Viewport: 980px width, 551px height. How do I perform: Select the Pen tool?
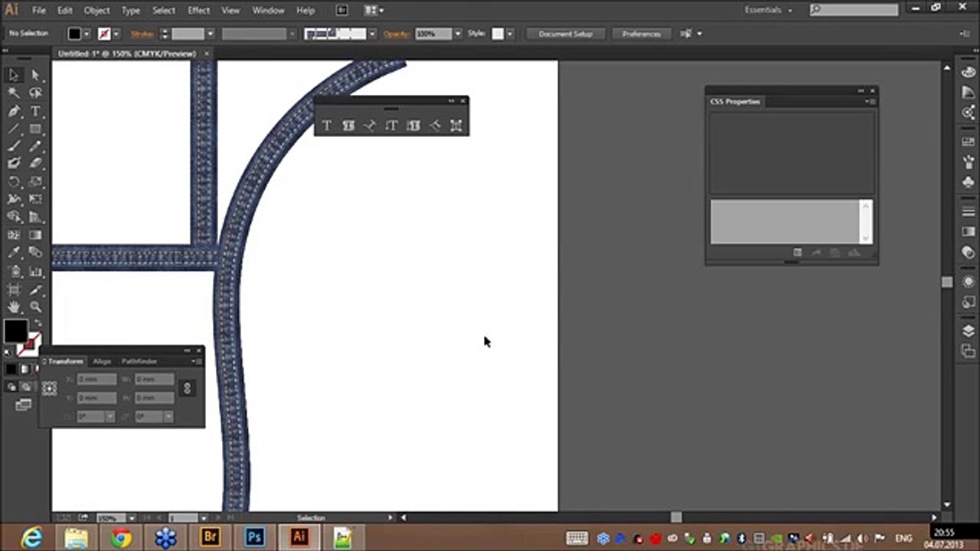14,111
